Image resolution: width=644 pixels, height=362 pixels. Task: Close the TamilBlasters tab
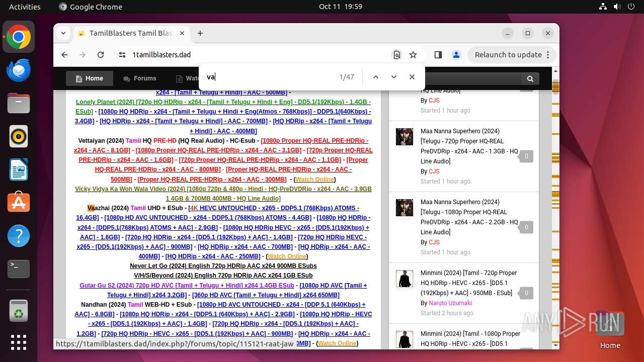[x=182, y=33]
